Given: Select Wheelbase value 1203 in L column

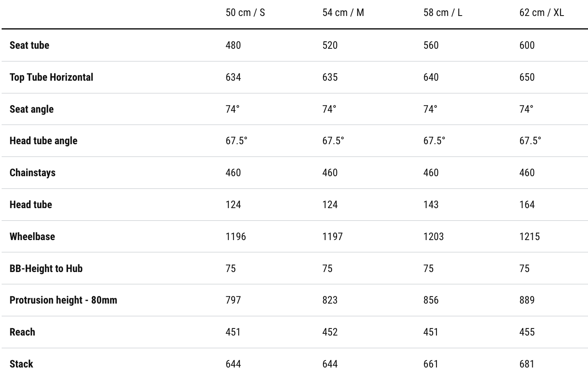Looking at the screenshot, I should [x=433, y=236].
